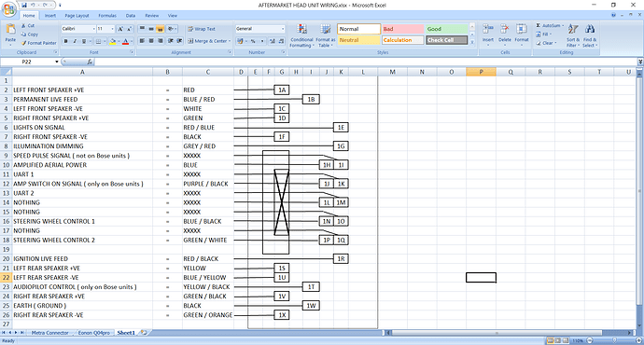This screenshot has width=644, height=345.
Task: Apply the Calculation cell style
Action: pos(403,40)
